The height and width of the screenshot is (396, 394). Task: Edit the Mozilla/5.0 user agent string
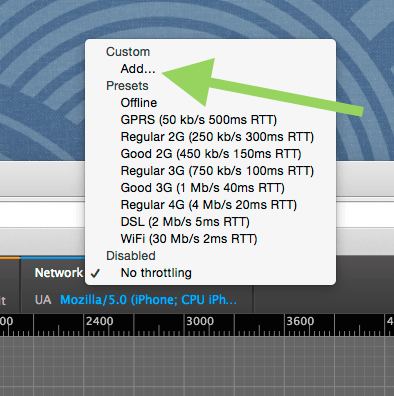click(148, 300)
